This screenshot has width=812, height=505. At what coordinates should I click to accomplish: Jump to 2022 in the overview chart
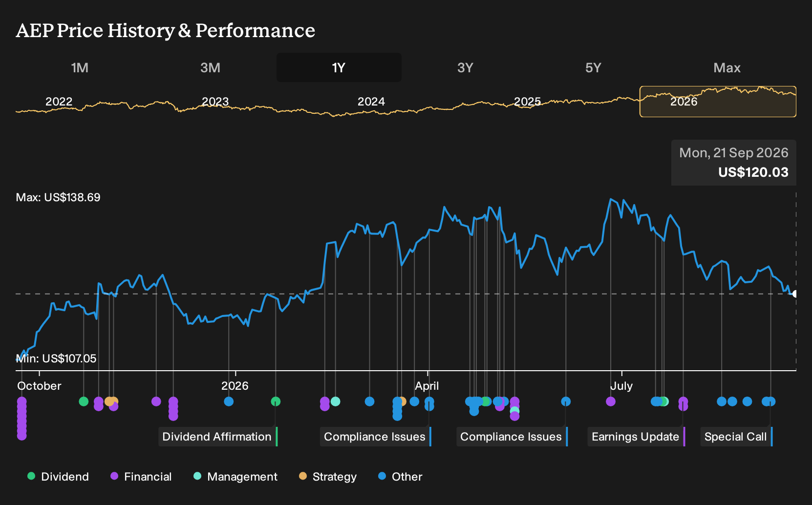pyautogui.click(x=59, y=102)
